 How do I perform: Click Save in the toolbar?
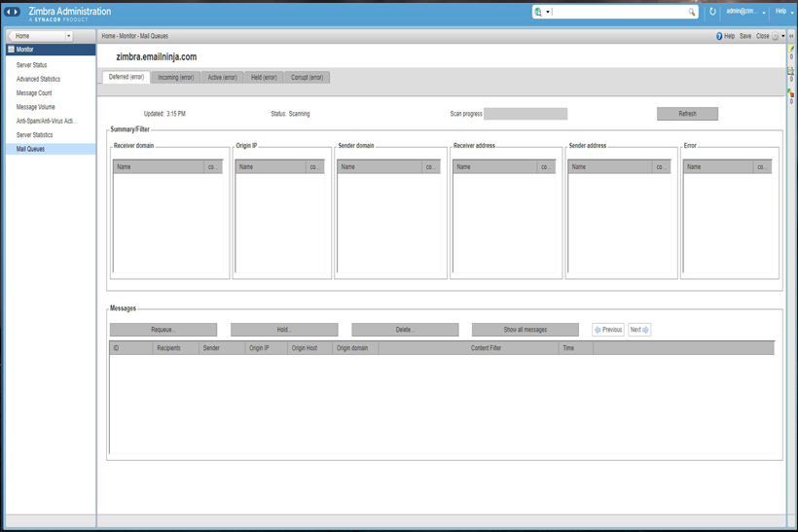[x=745, y=36]
